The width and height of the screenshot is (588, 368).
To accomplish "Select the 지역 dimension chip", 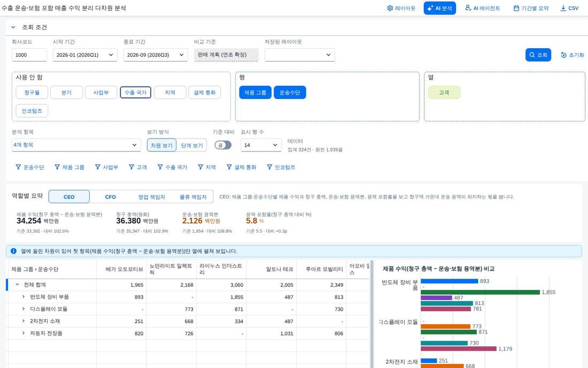I will point(170,93).
